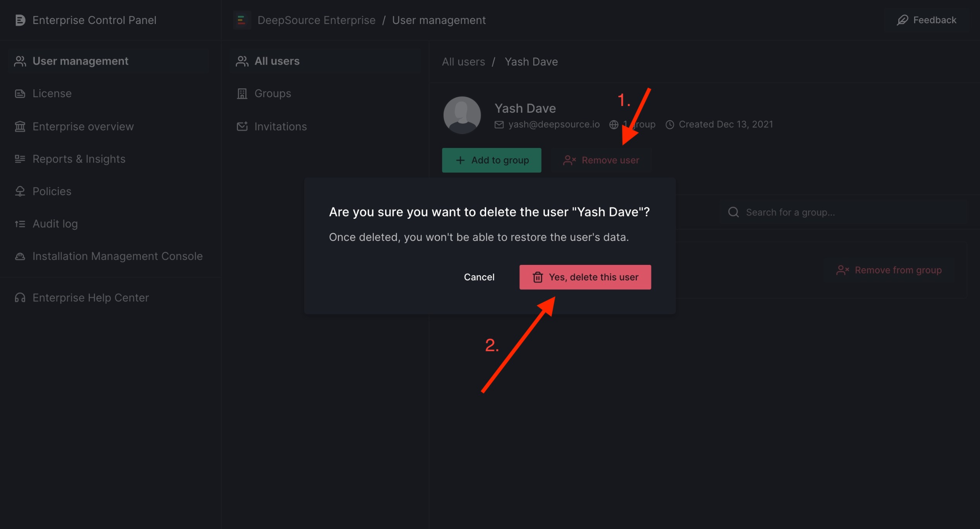Select the License document icon
This screenshot has width=980, height=529.
point(20,93)
